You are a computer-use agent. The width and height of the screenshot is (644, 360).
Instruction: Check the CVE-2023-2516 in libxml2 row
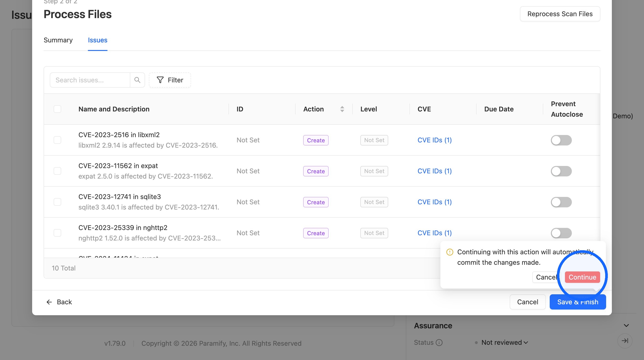tap(57, 140)
